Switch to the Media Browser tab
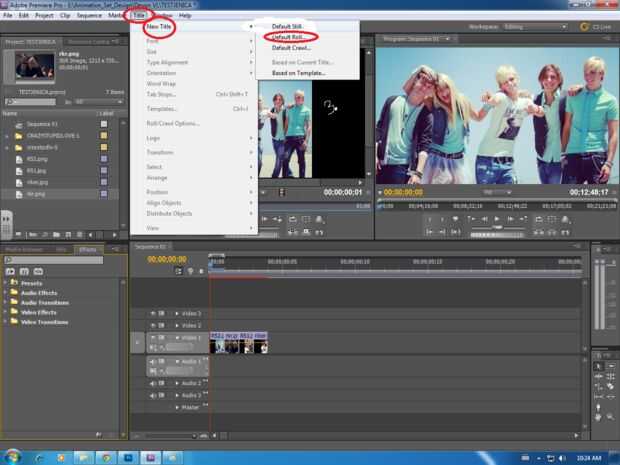620x465 pixels. pyautogui.click(x=24, y=250)
